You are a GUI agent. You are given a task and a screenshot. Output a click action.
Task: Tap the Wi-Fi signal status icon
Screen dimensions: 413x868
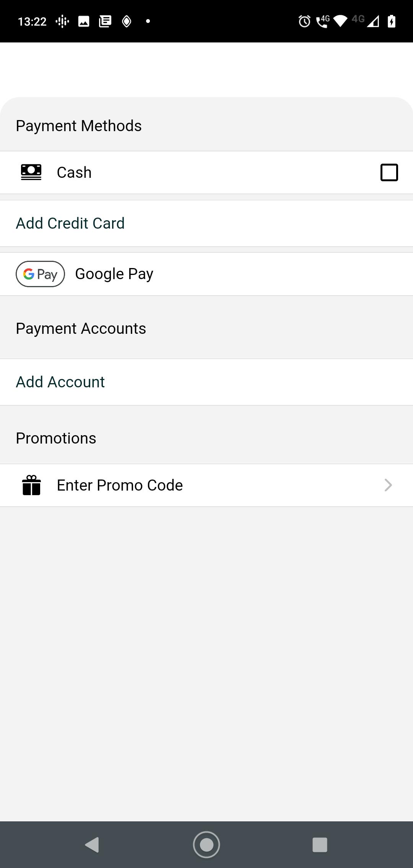click(x=340, y=21)
